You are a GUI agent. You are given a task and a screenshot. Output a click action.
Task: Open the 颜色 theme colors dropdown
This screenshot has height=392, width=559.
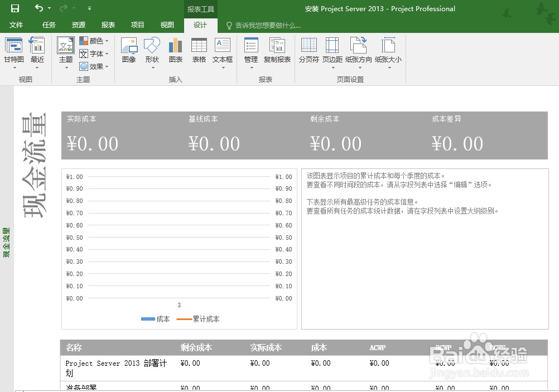coord(94,41)
